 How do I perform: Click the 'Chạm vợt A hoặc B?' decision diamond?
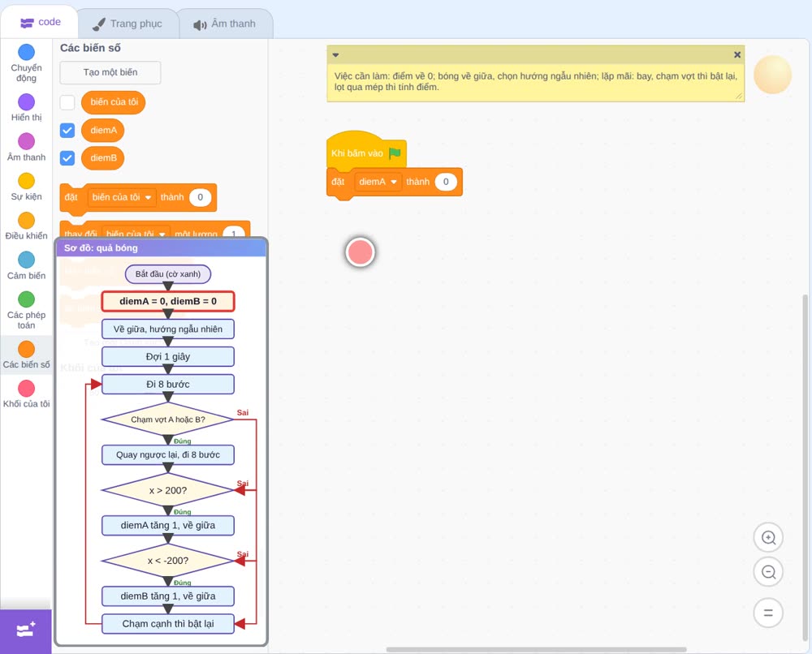(168, 420)
